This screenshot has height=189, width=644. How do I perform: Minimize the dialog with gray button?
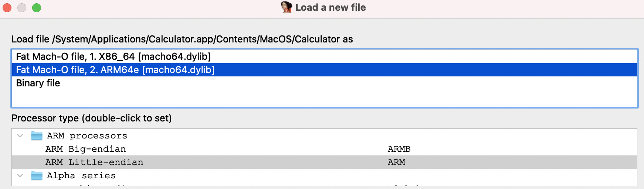(22, 8)
